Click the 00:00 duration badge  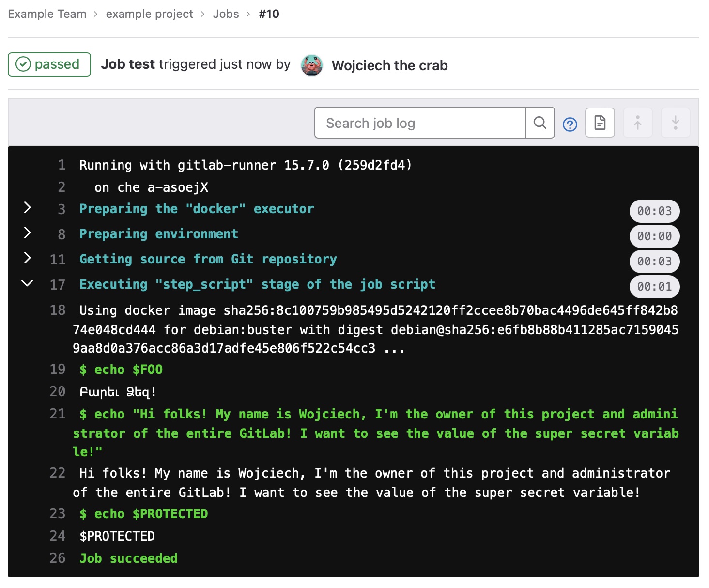point(655,236)
